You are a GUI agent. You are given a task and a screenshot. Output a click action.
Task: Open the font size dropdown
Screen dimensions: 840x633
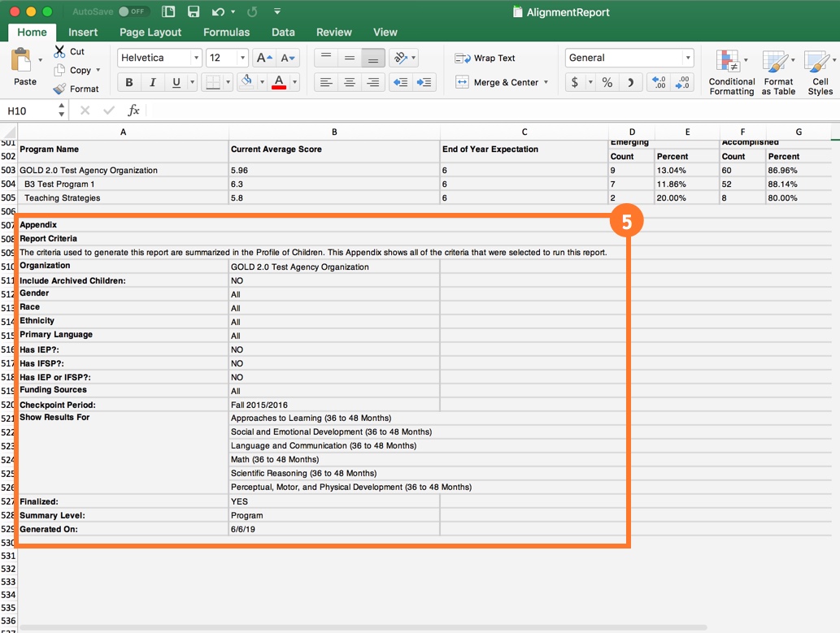click(x=239, y=58)
